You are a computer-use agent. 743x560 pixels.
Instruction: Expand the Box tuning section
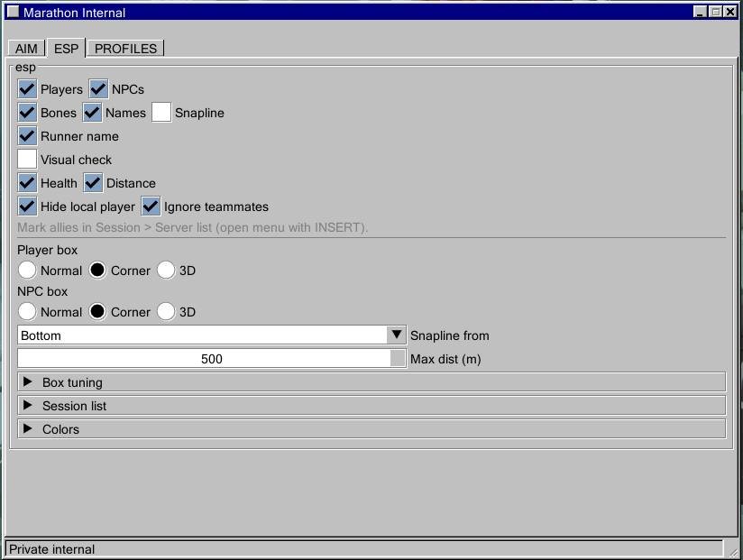coord(371,382)
